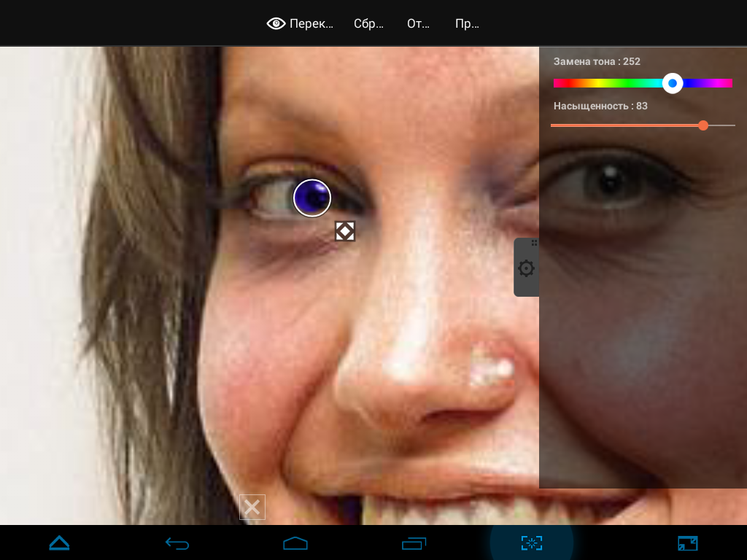Open the recent apps button
Image resolution: width=747 pixels, height=560 pixels.
pyautogui.click(x=414, y=542)
